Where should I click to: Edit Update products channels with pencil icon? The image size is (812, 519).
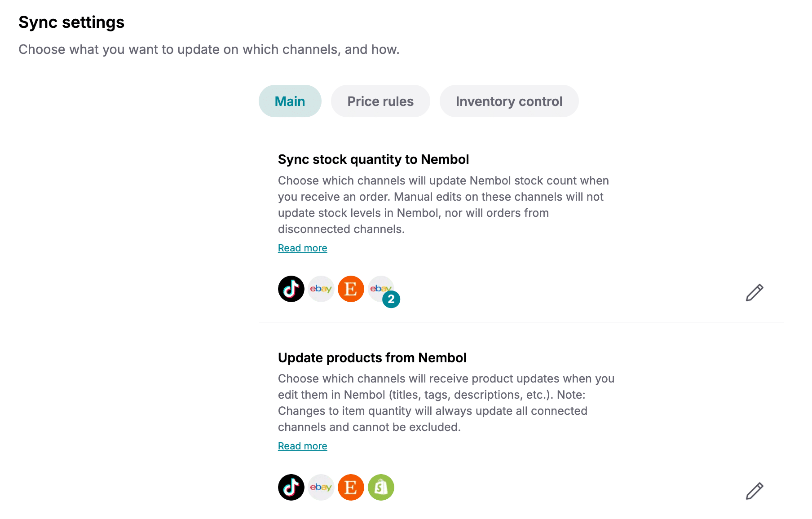point(755,491)
